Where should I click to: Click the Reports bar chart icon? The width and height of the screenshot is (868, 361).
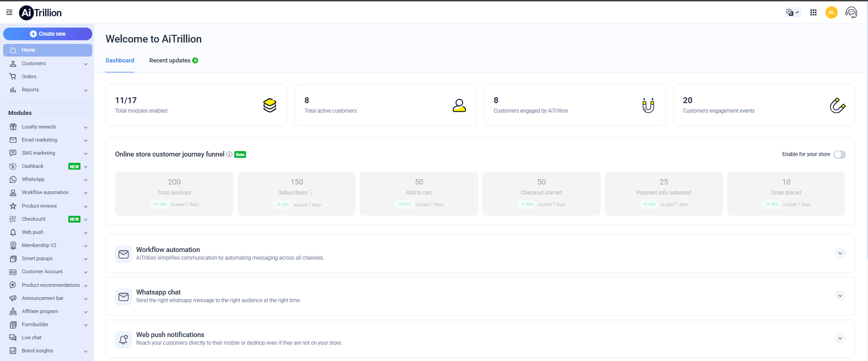pos(13,90)
